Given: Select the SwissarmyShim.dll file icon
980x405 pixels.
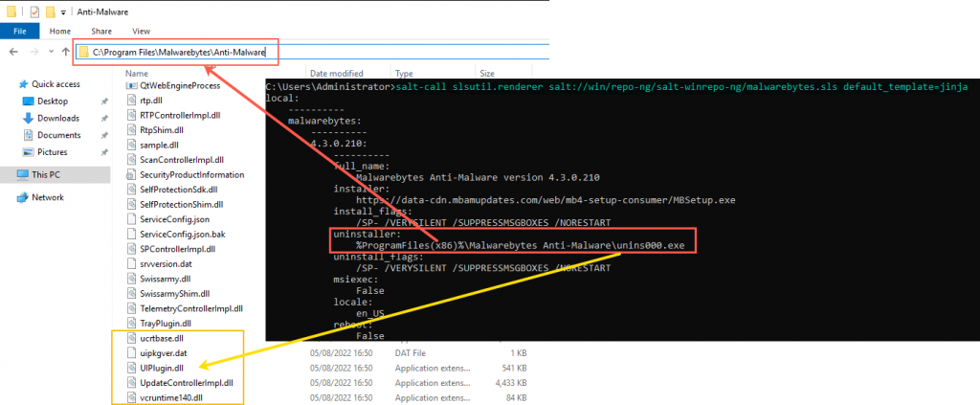Looking at the screenshot, I should click(131, 293).
